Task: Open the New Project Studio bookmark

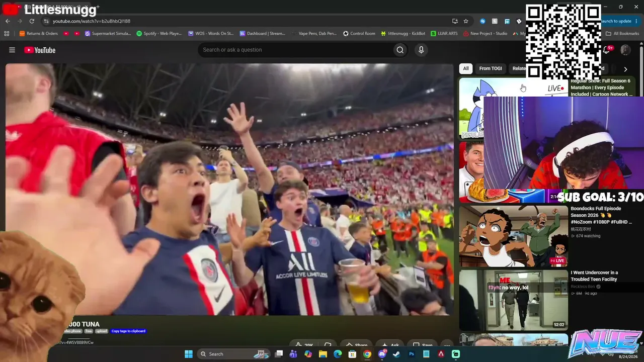Action: (x=485, y=34)
